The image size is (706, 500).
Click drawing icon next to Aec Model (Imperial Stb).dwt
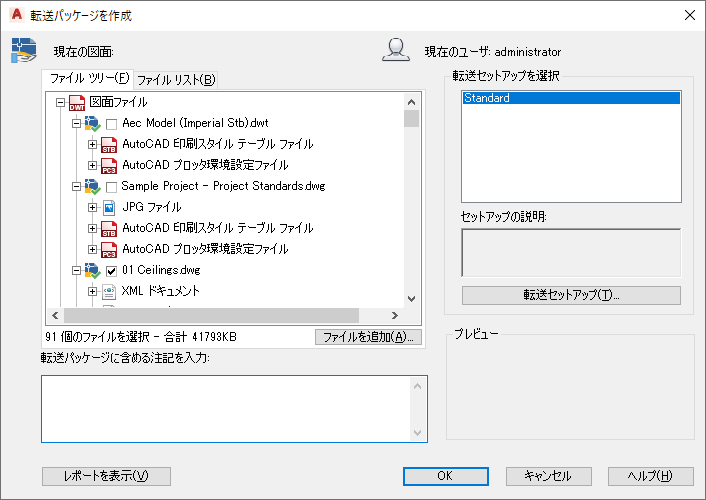click(92, 123)
